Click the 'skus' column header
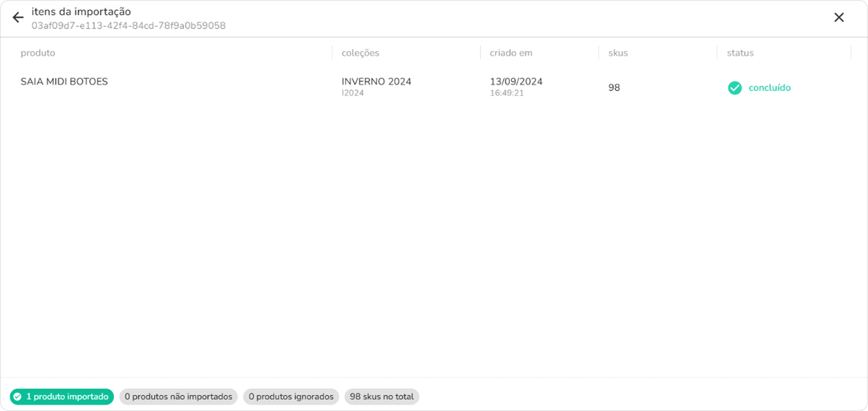Screen dimensions: 868x411 pos(618,53)
